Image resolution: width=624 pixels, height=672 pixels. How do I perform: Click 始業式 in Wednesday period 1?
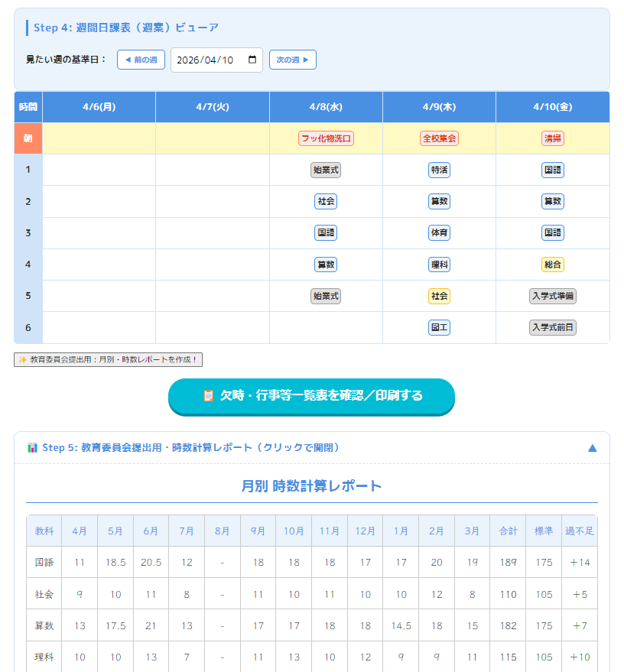coord(326,170)
